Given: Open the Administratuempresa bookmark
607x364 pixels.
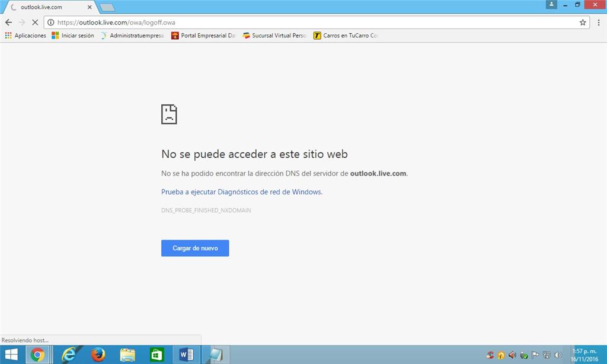Looking at the screenshot, I should tap(132, 35).
